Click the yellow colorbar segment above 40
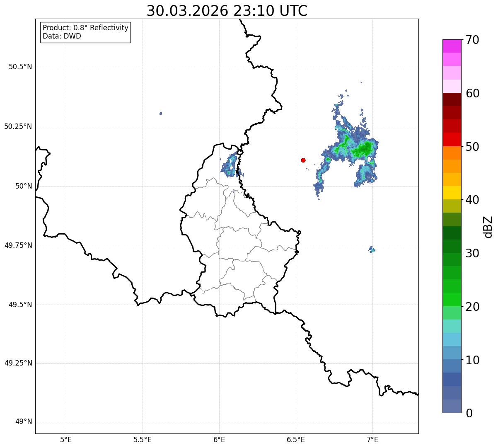 click(x=452, y=193)
